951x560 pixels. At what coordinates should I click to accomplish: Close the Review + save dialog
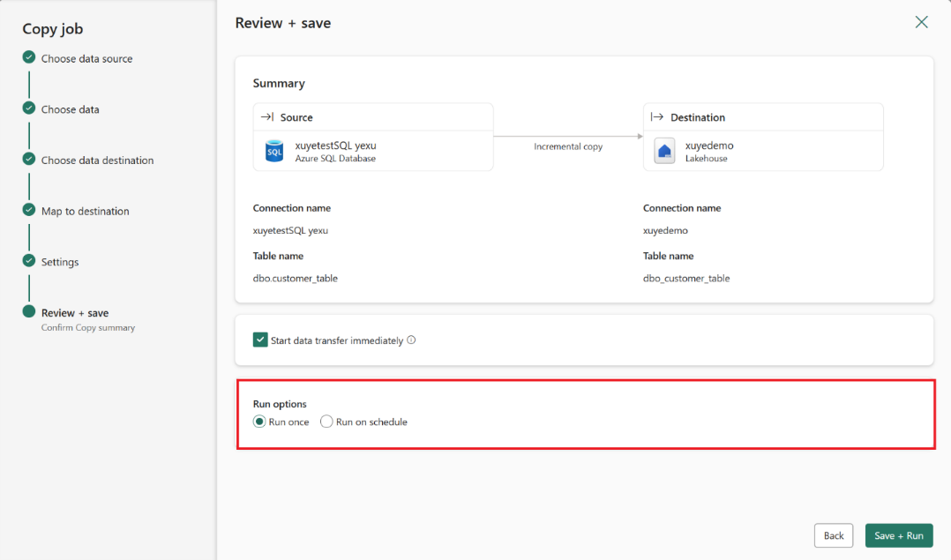921,22
